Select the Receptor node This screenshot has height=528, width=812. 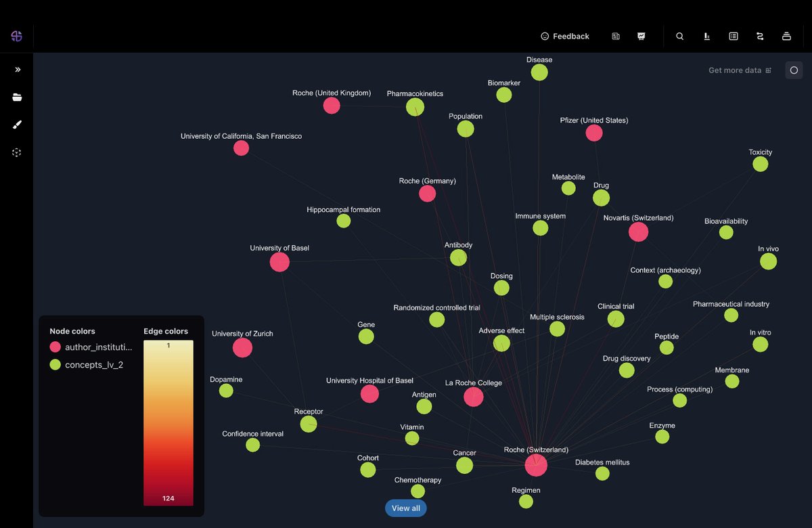tap(309, 424)
